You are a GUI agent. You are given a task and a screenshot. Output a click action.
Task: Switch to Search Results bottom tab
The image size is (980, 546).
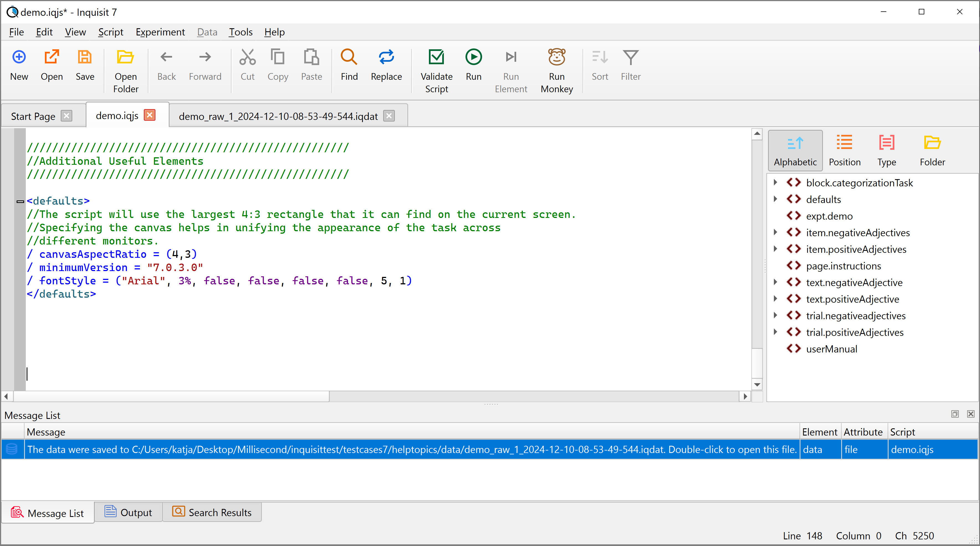coord(212,512)
